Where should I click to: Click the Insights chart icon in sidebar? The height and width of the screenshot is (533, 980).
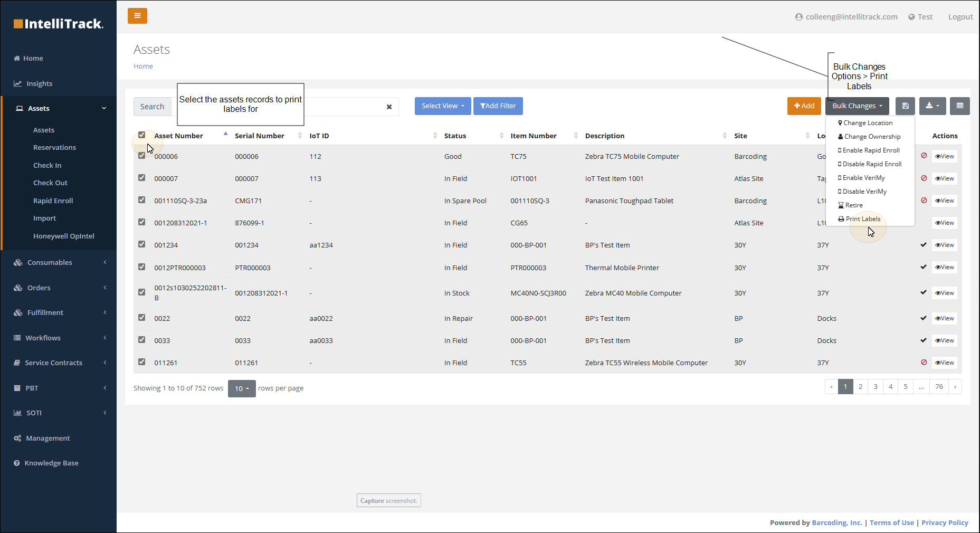[x=17, y=83]
